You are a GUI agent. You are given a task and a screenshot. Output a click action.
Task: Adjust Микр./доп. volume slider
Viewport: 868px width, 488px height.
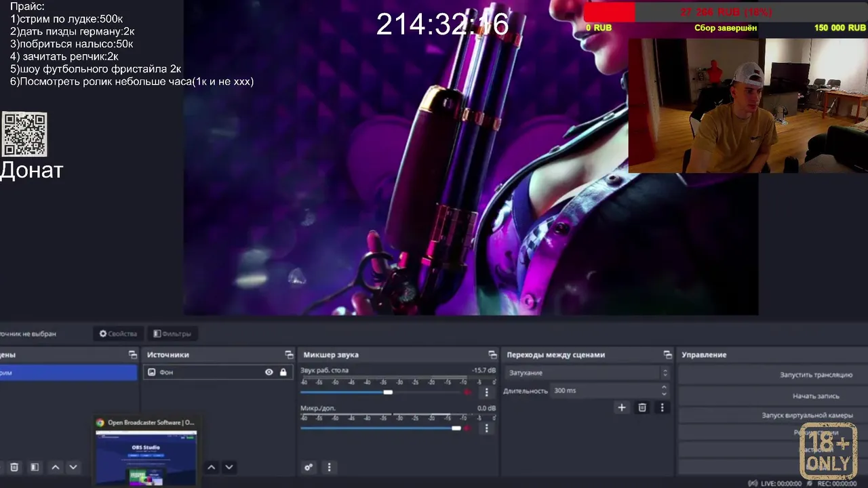tap(380, 428)
